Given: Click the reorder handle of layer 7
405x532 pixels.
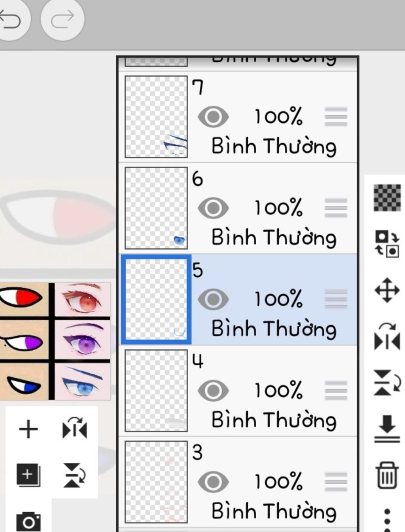Looking at the screenshot, I should click(x=336, y=117).
